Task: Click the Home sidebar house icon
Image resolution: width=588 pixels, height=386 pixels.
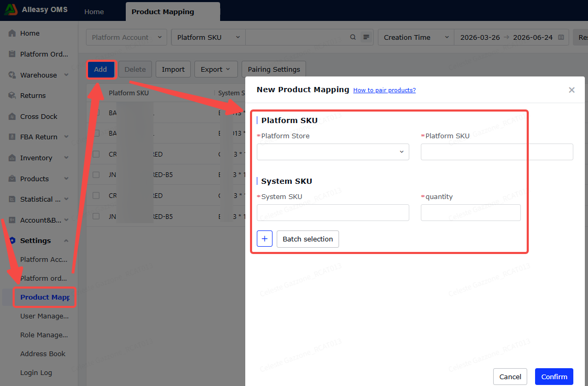Action: (x=12, y=33)
